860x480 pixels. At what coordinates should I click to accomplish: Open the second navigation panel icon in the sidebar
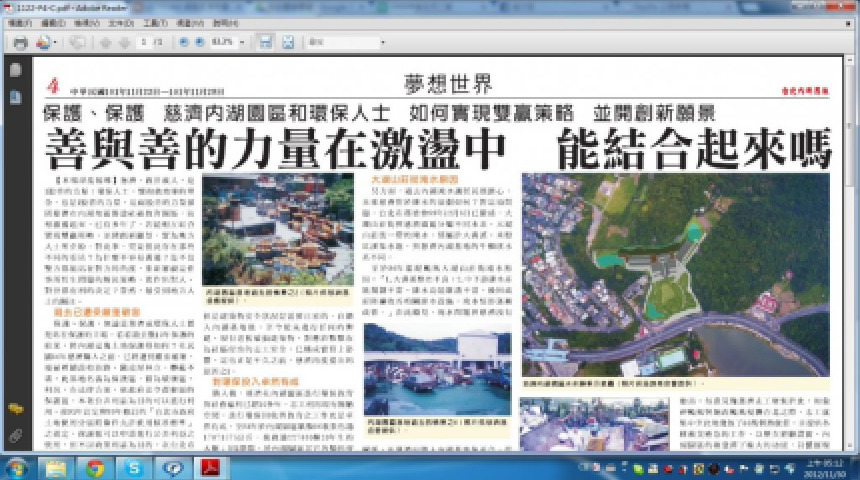click(15, 97)
